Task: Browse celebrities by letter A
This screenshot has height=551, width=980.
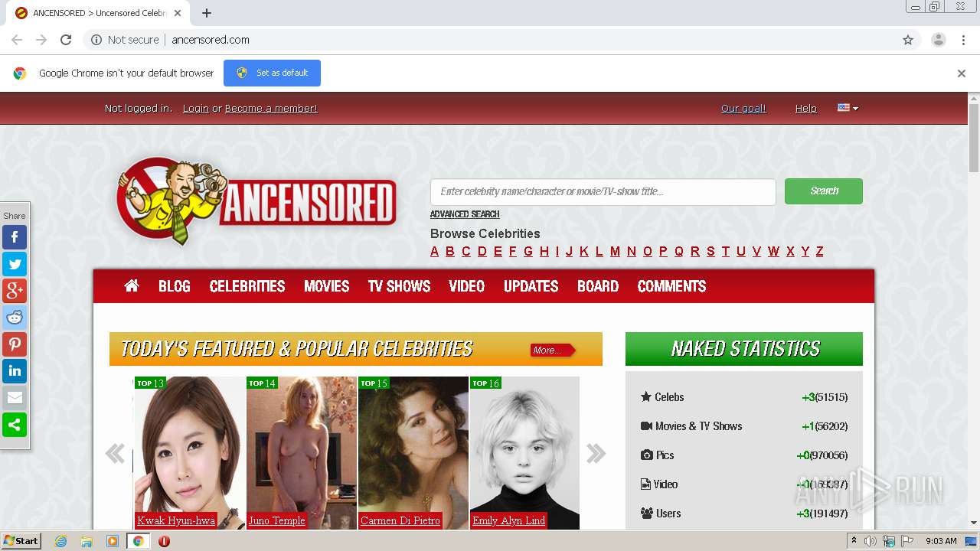Action: point(435,251)
